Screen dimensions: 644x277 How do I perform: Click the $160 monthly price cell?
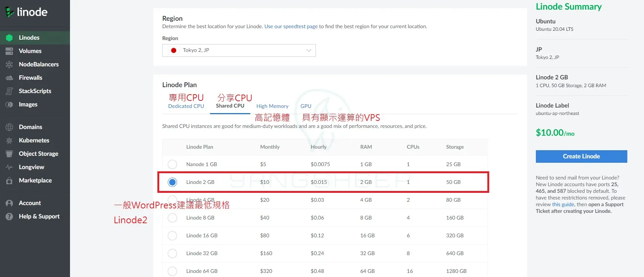click(266, 253)
